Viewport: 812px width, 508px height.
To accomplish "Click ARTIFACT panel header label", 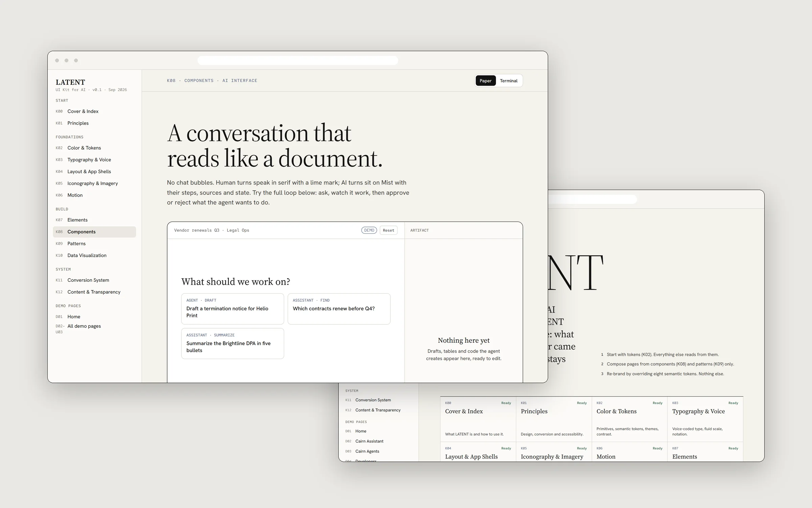I will click(420, 230).
